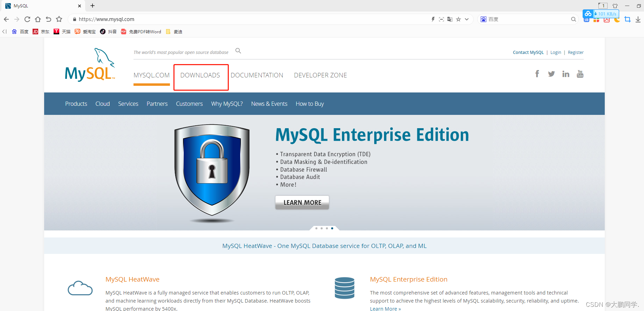Image resolution: width=644 pixels, height=311 pixels.
Task: Click the tab count indicator showing 1
Action: pyautogui.click(x=603, y=6)
